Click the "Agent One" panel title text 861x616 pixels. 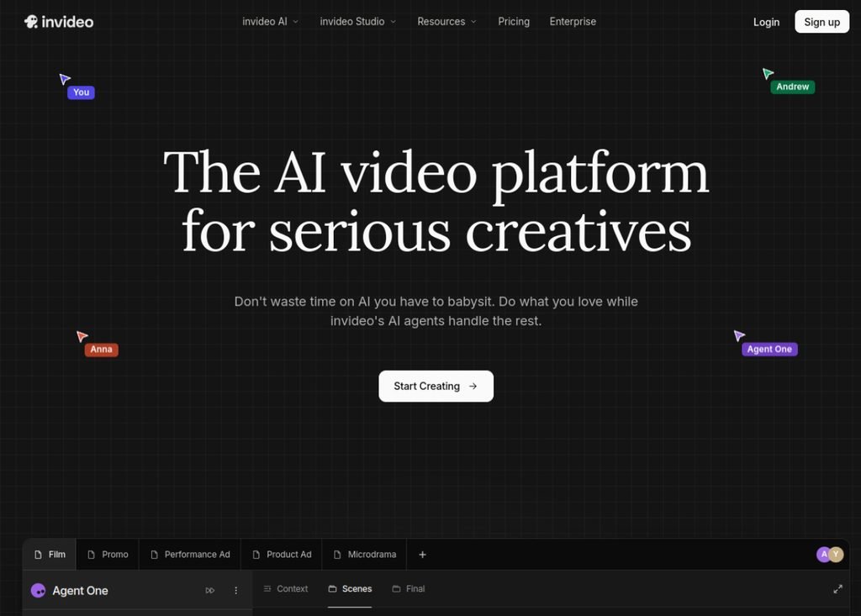click(80, 591)
